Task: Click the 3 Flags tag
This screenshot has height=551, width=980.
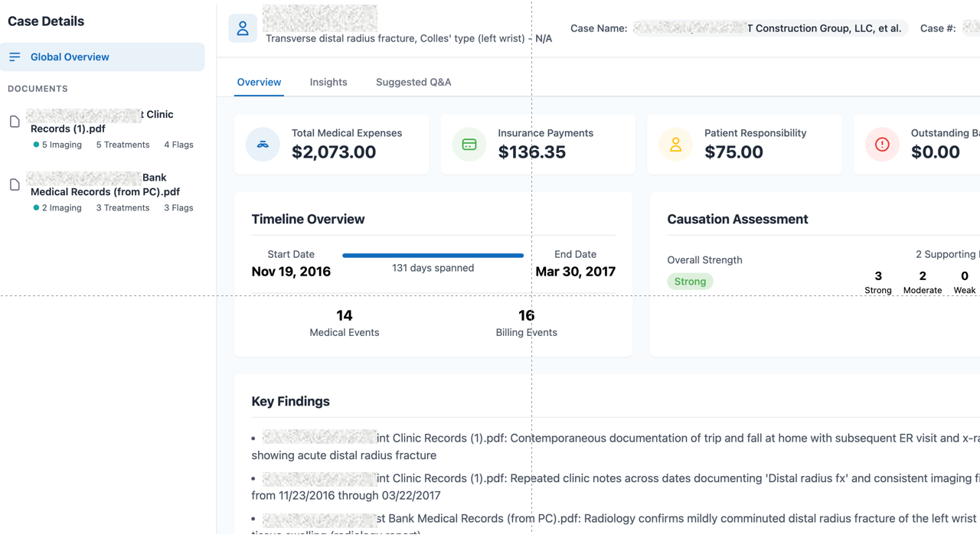Action: click(x=178, y=207)
